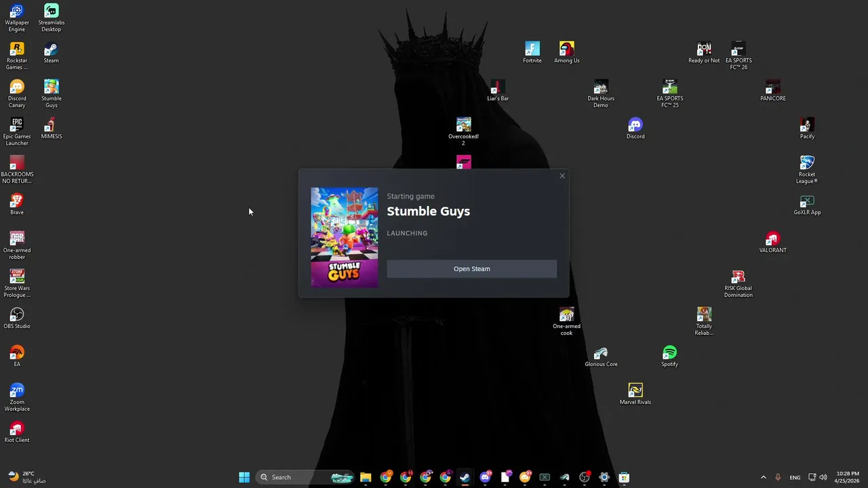Select the Marvel Rivals desktop icon
Viewport: 868px width, 488px height.
pos(635,394)
